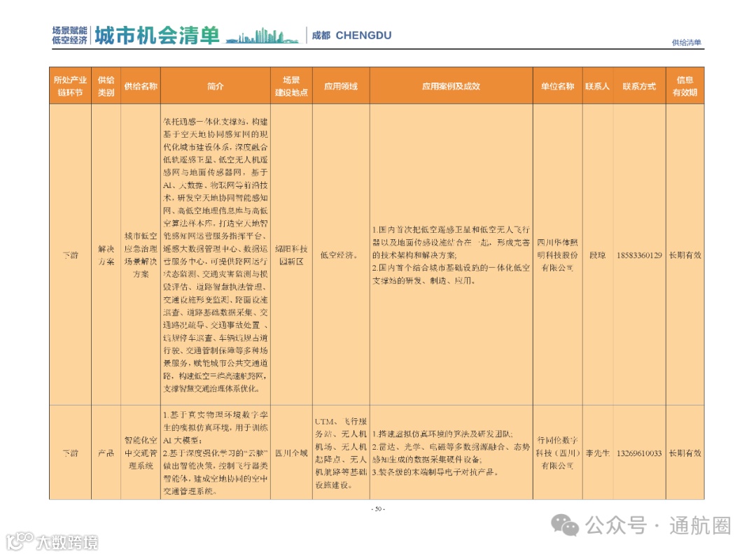Click contact name 段琼

pyautogui.click(x=597, y=255)
